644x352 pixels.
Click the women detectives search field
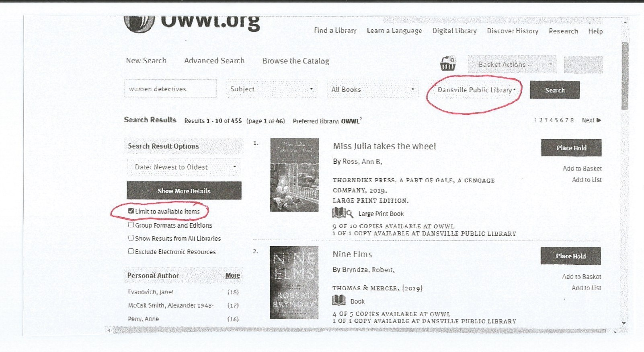(x=170, y=89)
